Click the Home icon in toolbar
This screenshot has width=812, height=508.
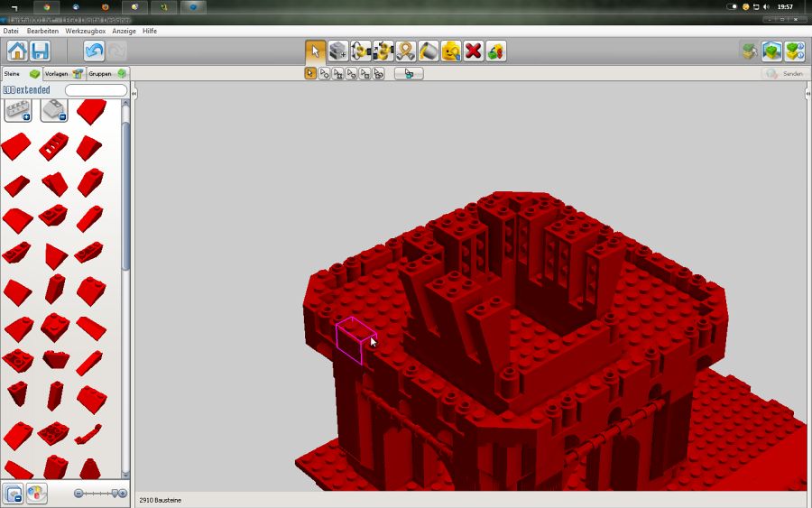(17, 51)
